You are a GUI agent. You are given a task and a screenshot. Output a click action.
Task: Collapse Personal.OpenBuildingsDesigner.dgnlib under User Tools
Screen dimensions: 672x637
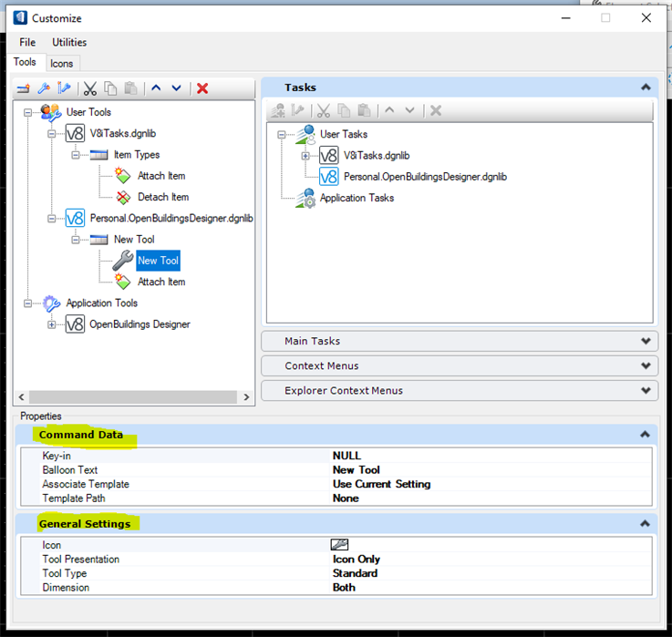pyautogui.click(x=51, y=219)
